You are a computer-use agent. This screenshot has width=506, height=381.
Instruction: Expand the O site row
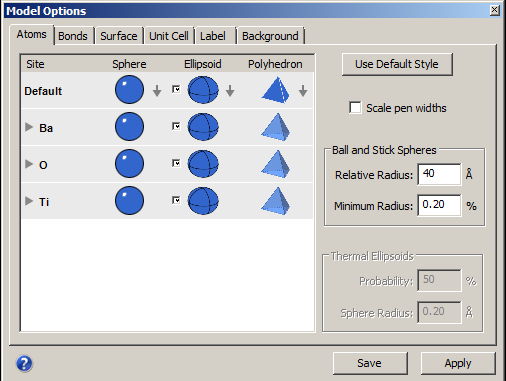(x=29, y=164)
